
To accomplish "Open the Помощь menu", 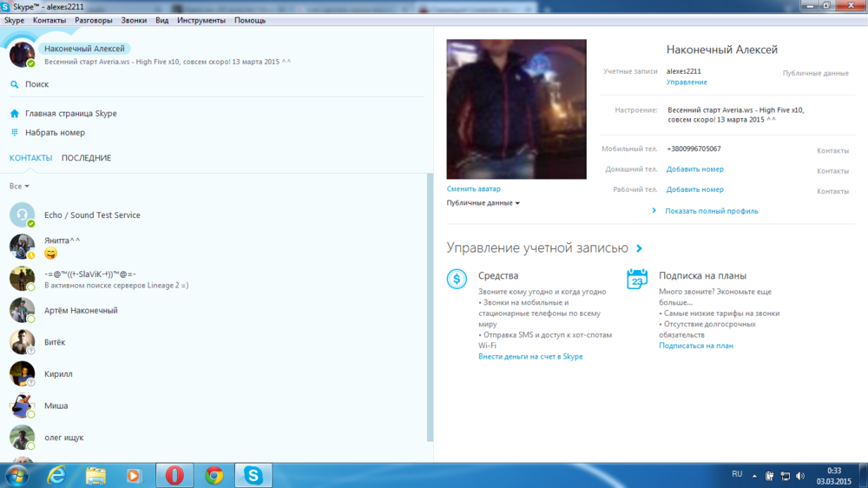I will click(x=250, y=21).
